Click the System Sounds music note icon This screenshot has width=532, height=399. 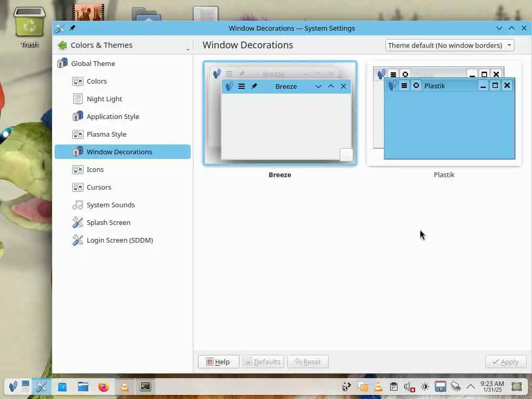pos(78,205)
